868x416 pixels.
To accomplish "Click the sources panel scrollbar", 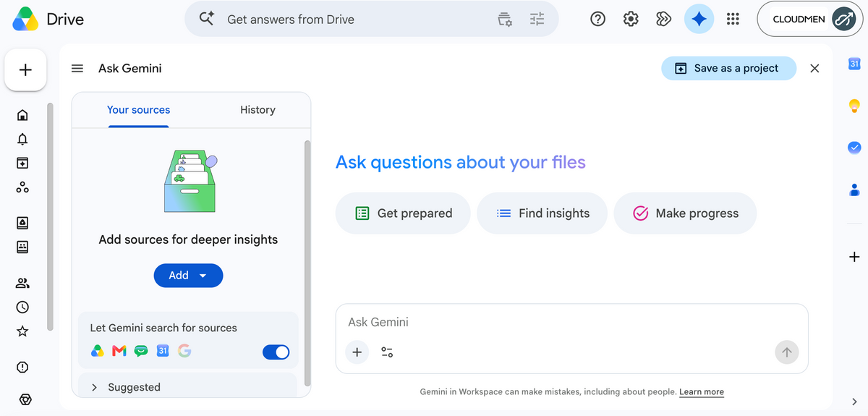I will click(x=307, y=263).
